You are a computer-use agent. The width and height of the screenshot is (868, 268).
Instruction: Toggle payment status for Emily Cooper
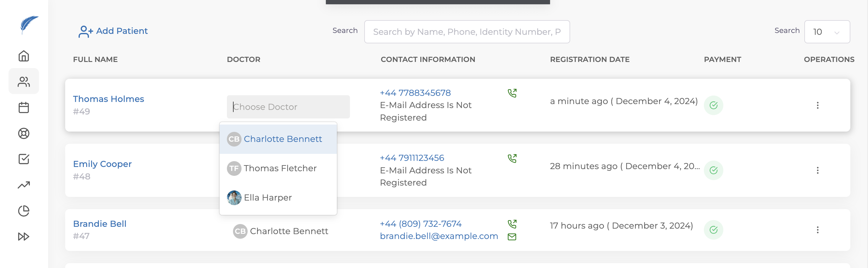point(713,170)
